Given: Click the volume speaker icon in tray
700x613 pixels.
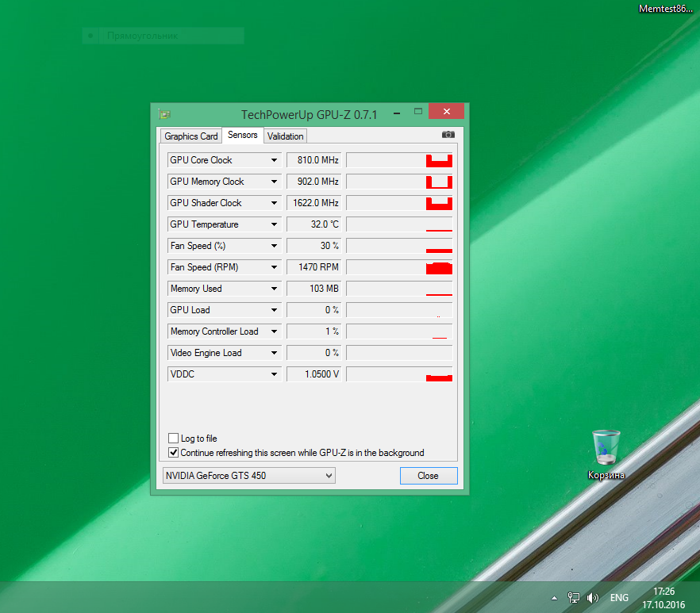Looking at the screenshot, I should 592,597.
